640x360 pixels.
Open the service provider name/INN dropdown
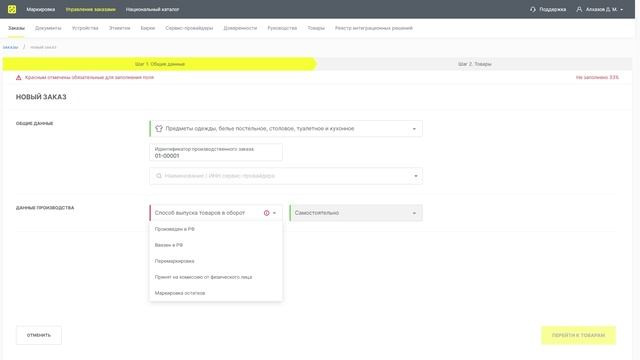click(416, 176)
